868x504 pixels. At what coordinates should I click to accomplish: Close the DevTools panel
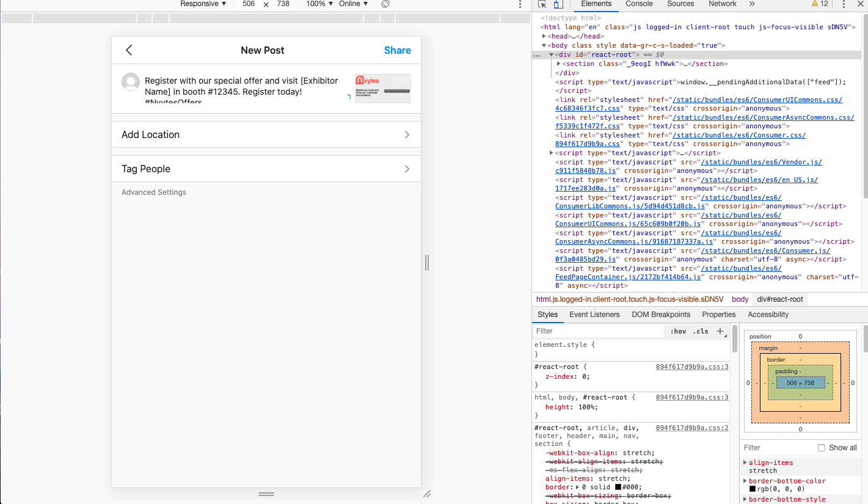click(x=859, y=4)
